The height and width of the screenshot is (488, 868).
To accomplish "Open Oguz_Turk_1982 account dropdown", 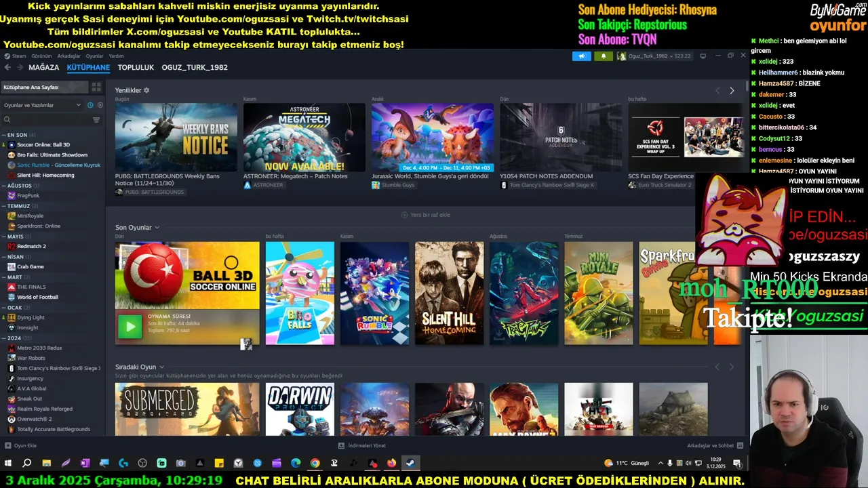I will click(x=654, y=56).
